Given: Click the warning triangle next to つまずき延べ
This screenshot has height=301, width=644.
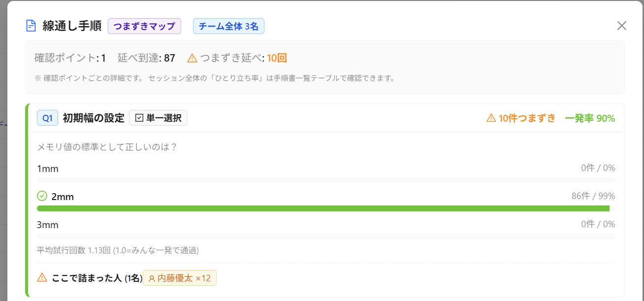Looking at the screenshot, I should [x=193, y=58].
